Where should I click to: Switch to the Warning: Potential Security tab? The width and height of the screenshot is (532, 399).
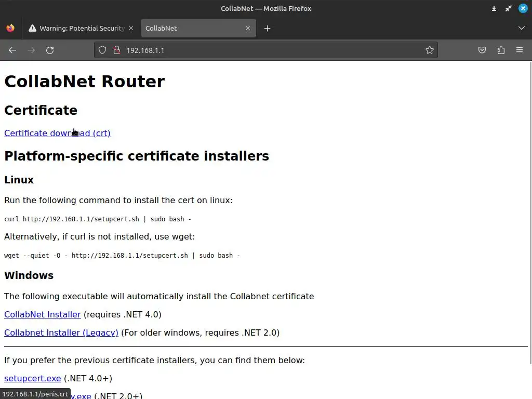(x=81, y=28)
